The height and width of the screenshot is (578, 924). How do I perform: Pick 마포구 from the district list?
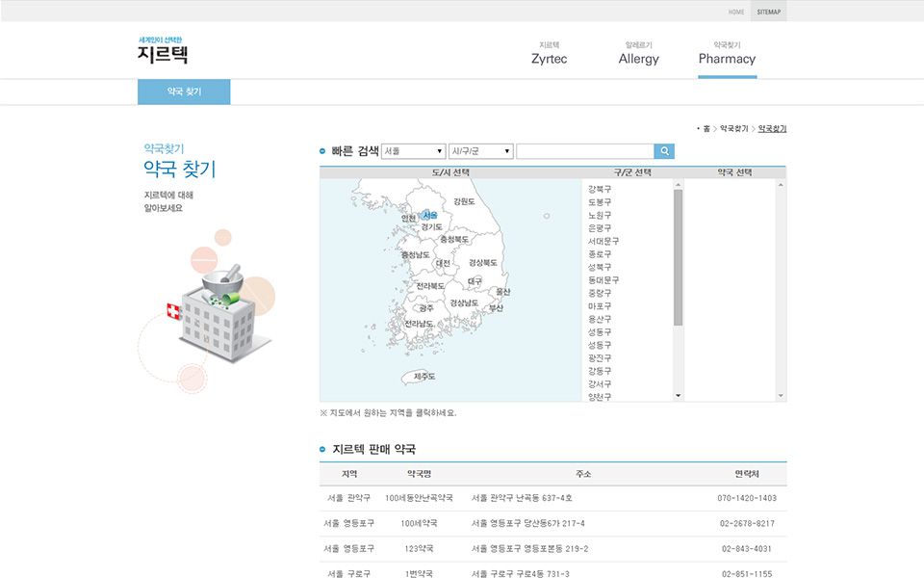coord(600,305)
